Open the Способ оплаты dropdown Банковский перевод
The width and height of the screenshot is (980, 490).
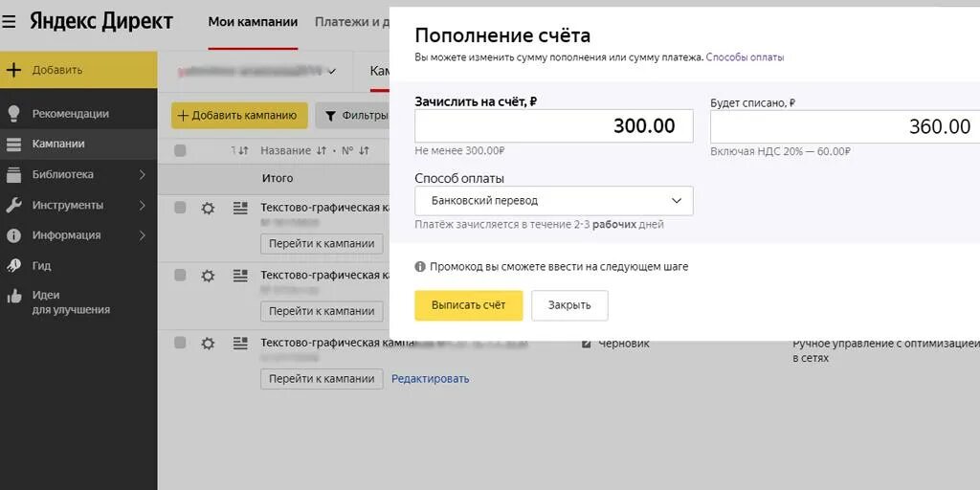coord(554,201)
